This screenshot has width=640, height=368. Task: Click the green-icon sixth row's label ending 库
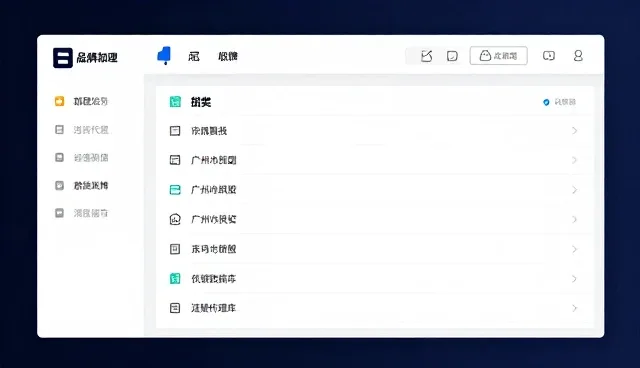click(x=214, y=279)
